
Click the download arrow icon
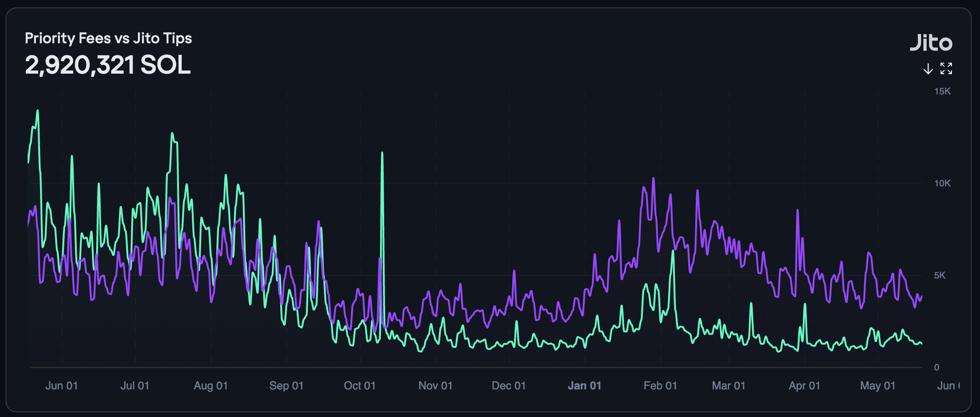pyautogui.click(x=928, y=69)
